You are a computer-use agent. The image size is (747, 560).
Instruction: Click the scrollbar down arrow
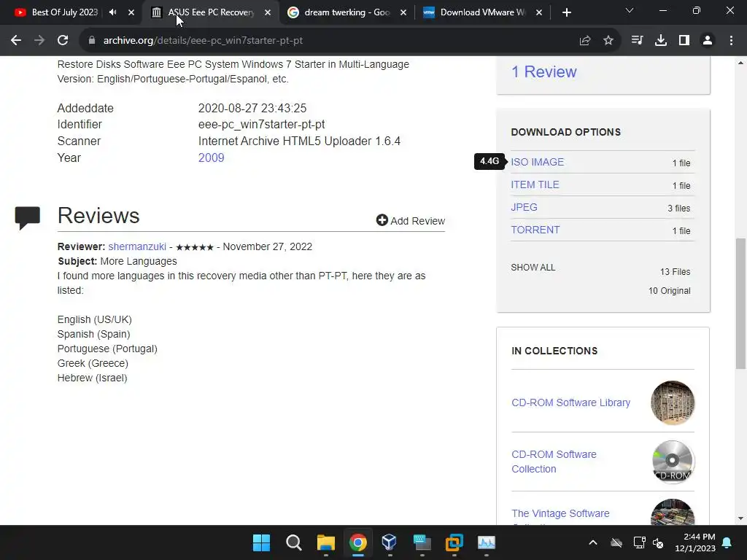[x=740, y=518]
